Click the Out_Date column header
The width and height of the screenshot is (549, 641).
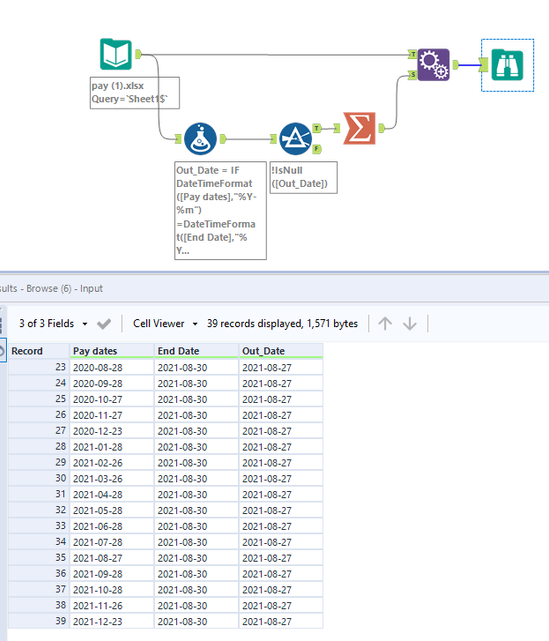pos(281,351)
